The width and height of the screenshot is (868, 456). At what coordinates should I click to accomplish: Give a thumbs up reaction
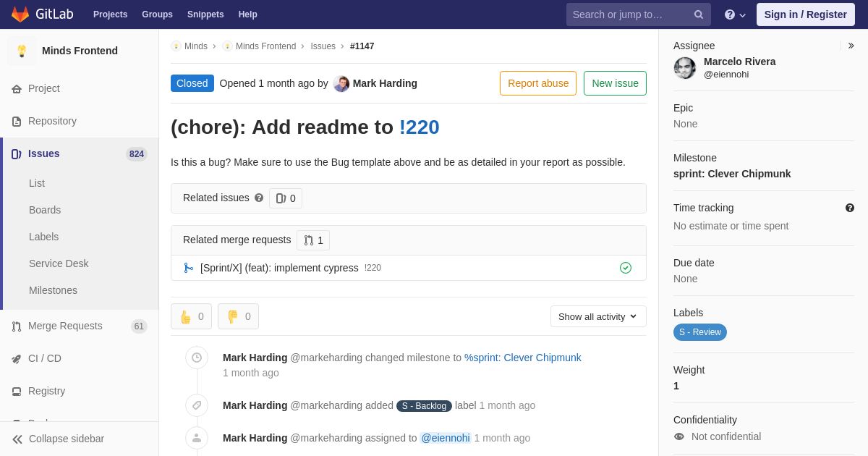[x=191, y=316]
